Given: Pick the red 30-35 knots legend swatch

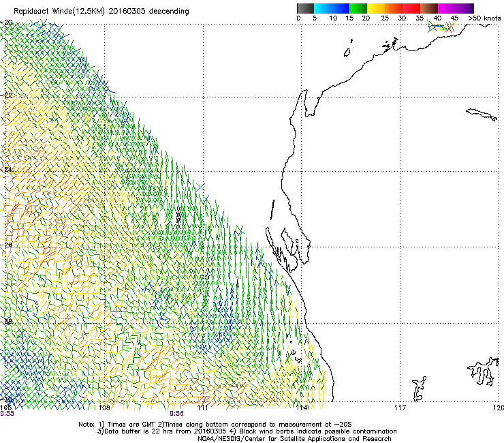Looking at the screenshot, I should 411,8.
